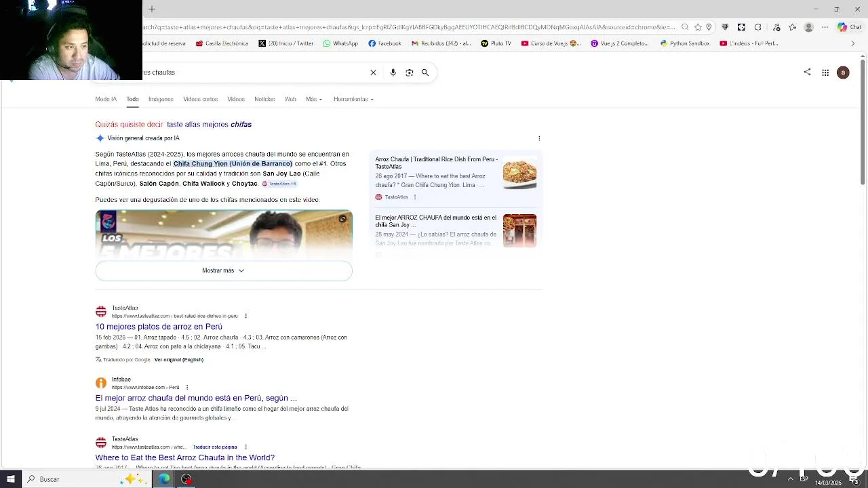Image resolution: width=868 pixels, height=488 pixels.
Task: Open Where to Eat the Best Arroz Chaufa
Action: pos(184,457)
